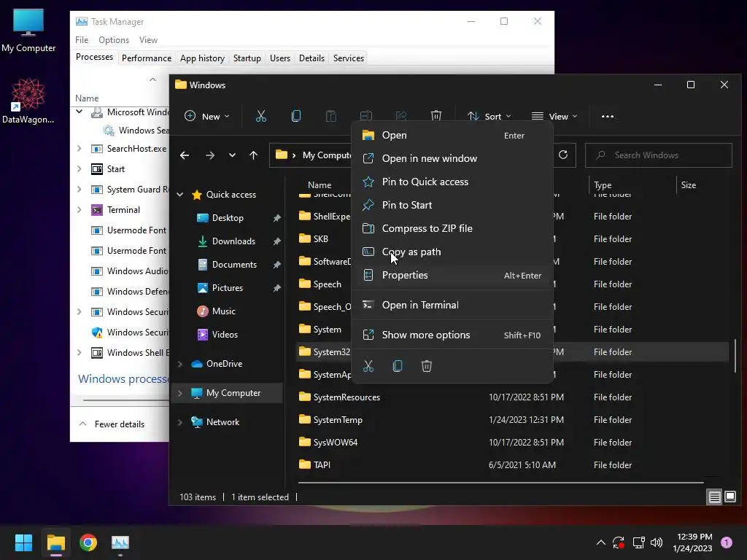This screenshot has width=747, height=560.
Task: Open the Sort dropdown
Action: coord(489,116)
